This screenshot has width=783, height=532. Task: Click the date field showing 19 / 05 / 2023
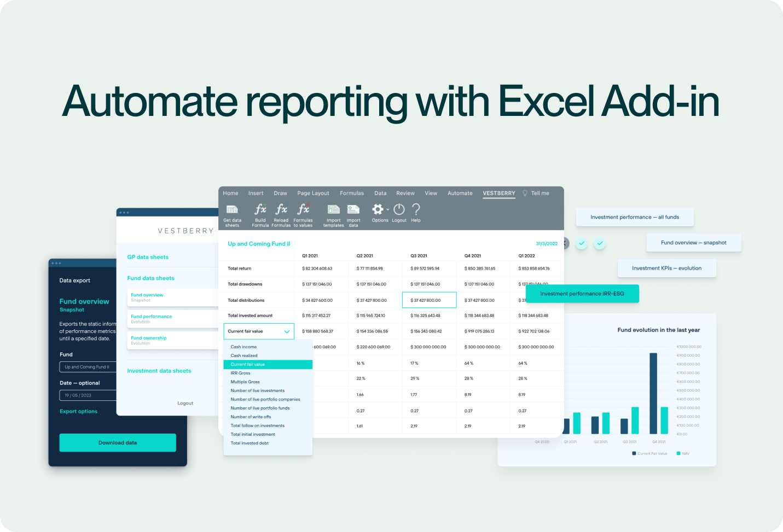88,395
